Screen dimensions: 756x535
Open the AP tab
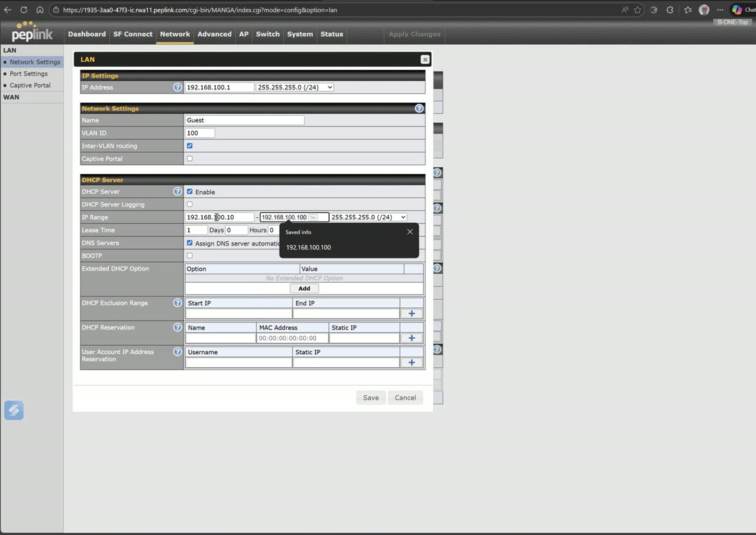[244, 34]
